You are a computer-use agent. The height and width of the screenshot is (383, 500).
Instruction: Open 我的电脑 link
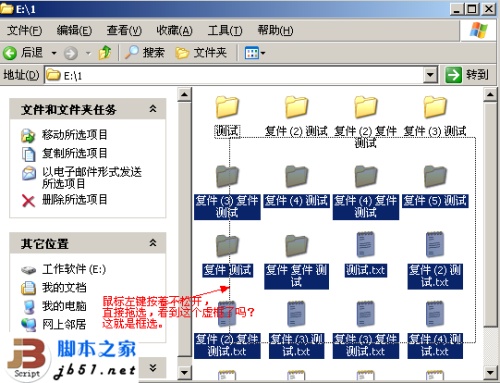[x=64, y=306]
